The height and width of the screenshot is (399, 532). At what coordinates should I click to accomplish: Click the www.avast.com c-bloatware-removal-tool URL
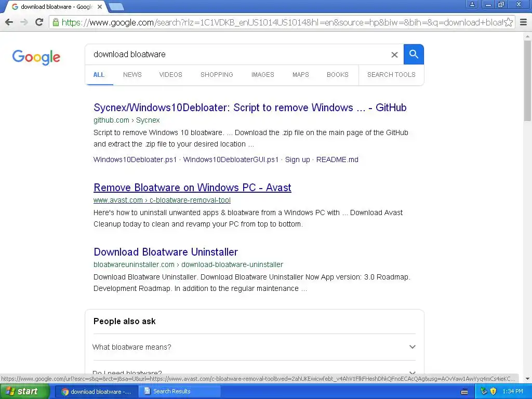[x=162, y=200]
